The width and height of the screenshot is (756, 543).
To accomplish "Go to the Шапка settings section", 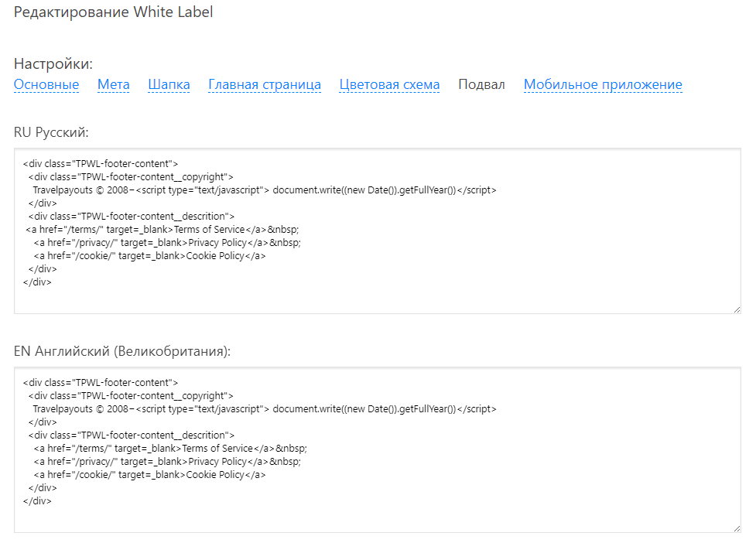I will [x=169, y=84].
